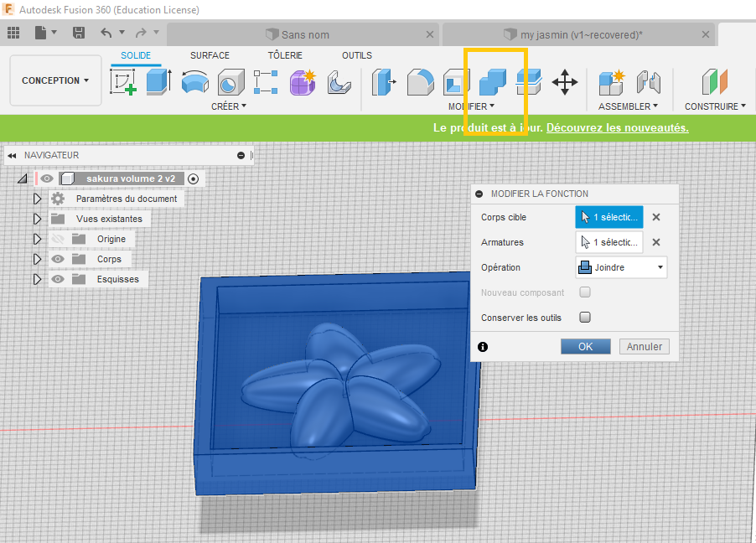This screenshot has width=756, height=543.
Task: Select the Offset Face tool
Action: 529,81
